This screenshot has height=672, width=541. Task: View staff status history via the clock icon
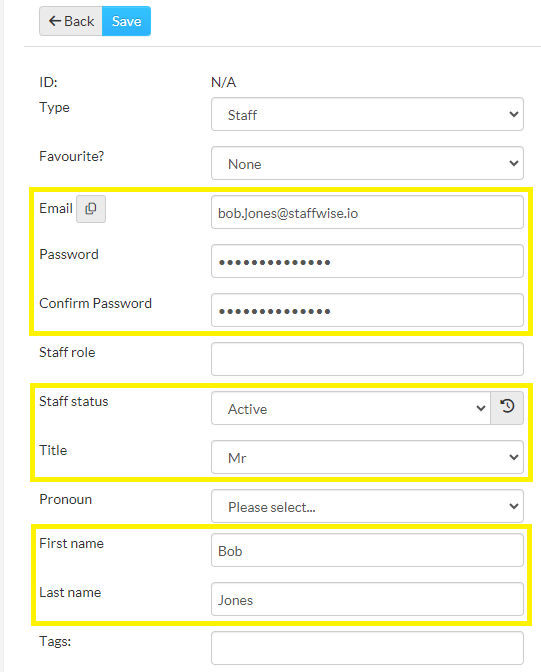point(507,408)
